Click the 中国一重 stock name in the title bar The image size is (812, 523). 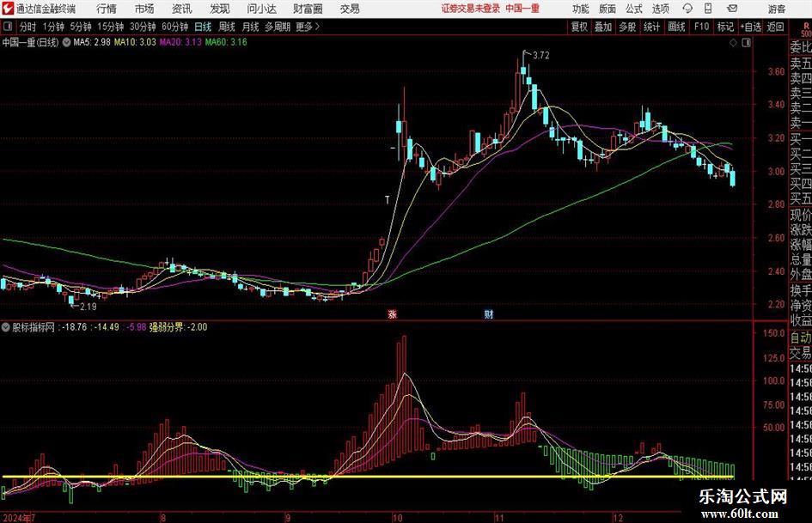point(522,9)
